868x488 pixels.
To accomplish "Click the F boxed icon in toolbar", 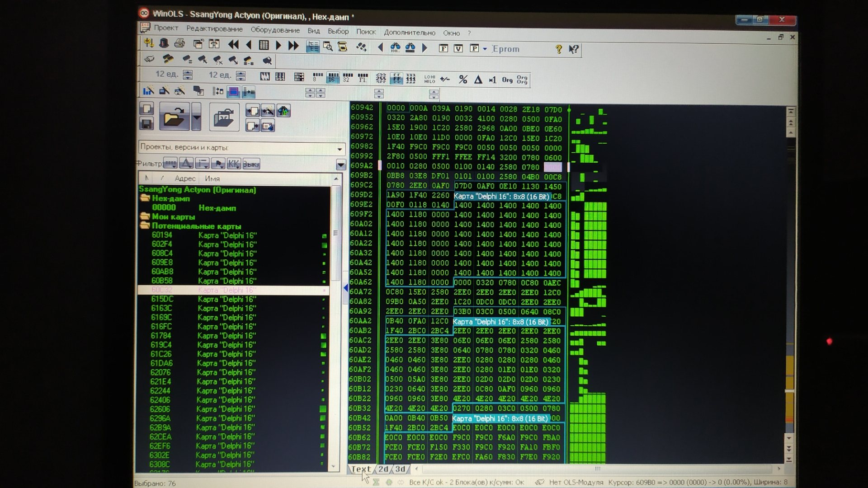I will coord(443,48).
